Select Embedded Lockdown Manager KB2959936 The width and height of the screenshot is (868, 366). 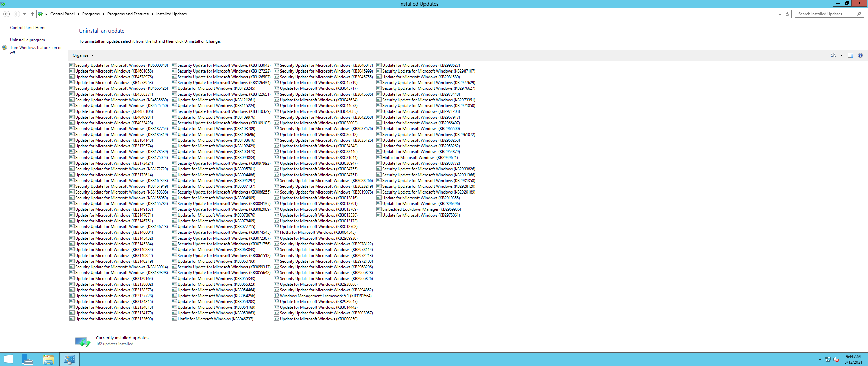pyautogui.click(x=419, y=209)
